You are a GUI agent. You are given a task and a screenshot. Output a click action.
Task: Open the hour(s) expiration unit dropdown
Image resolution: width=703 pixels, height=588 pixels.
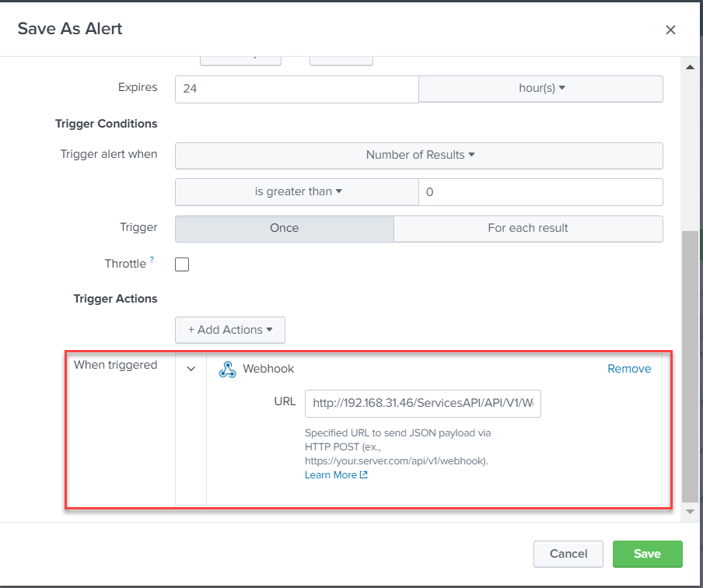point(541,89)
